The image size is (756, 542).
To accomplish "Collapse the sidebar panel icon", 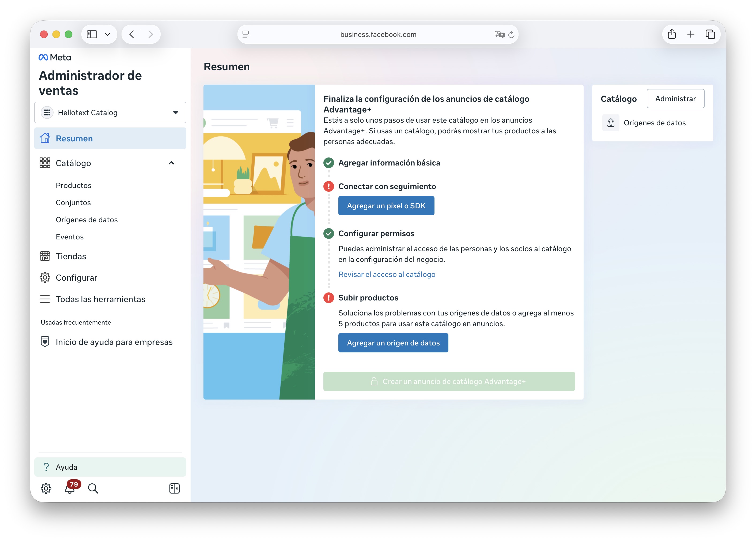I will 174,489.
